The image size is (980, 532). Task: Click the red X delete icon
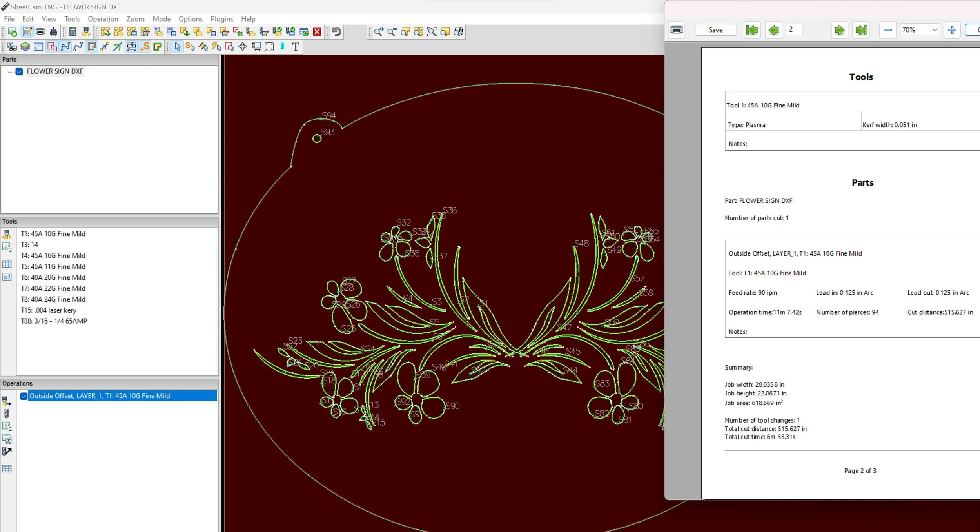317,32
